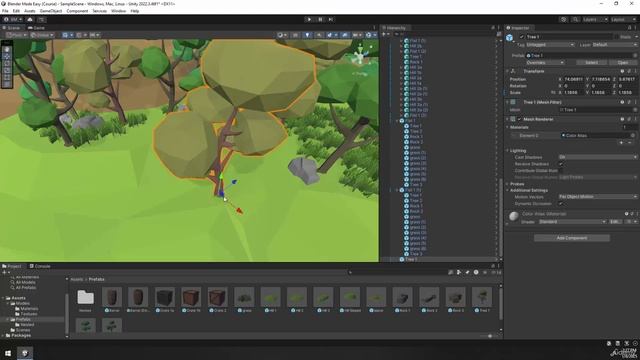Click the Step frame button
Image resolution: width=640 pixels, height=360 pixels.
331,19
